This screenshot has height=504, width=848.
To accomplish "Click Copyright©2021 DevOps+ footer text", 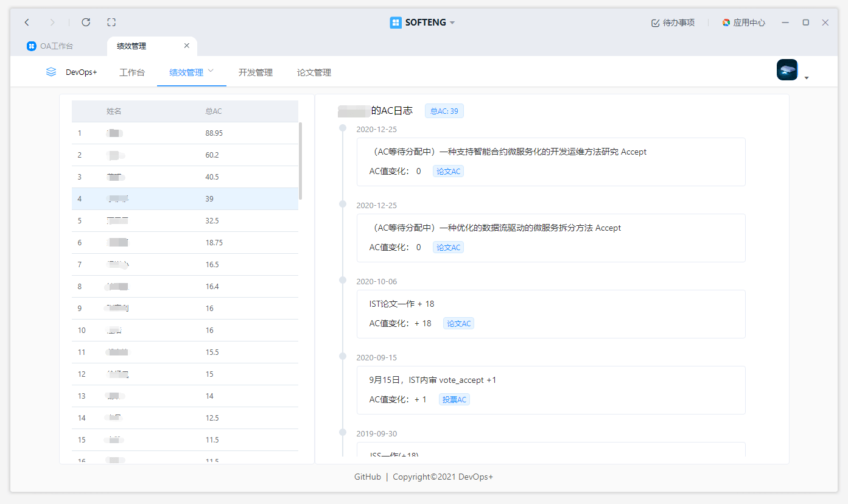I will click(443, 477).
